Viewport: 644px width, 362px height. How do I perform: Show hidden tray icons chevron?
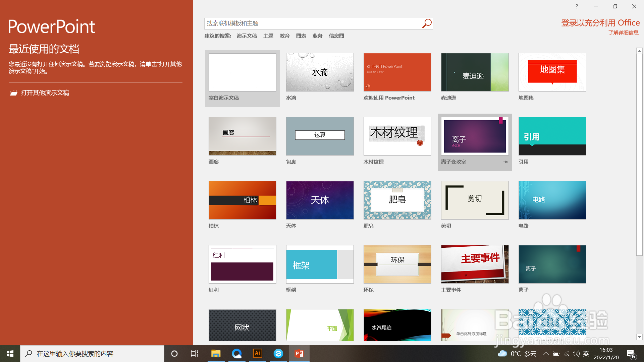point(546,354)
